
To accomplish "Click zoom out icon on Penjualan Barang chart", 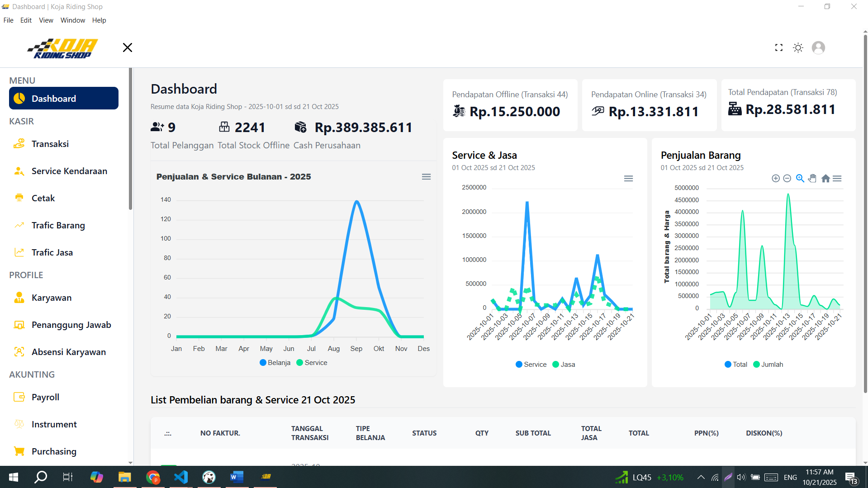I will pos(787,179).
